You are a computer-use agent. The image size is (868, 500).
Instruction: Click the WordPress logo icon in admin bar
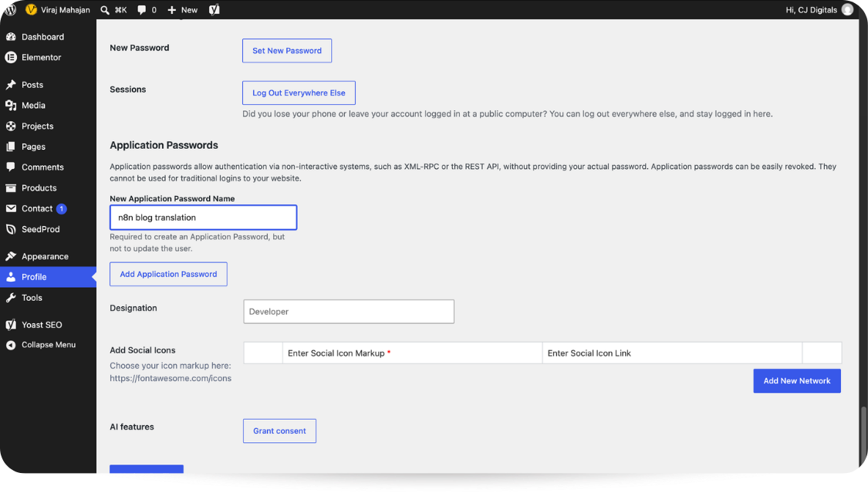click(11, 9)
